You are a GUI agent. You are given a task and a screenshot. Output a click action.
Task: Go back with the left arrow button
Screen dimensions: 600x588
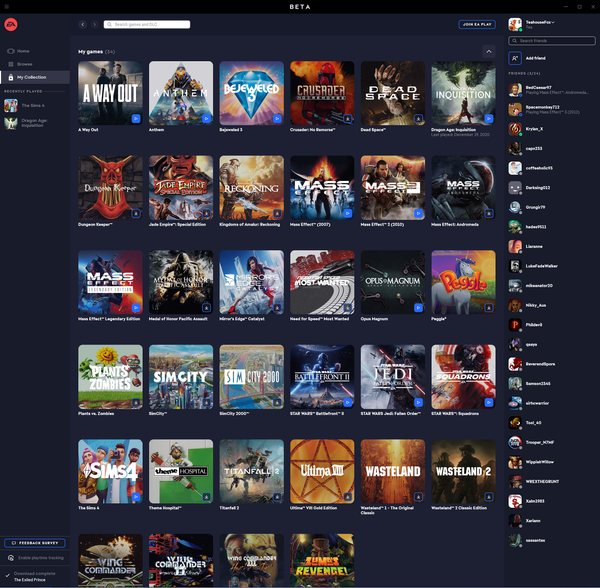[83, 24]
